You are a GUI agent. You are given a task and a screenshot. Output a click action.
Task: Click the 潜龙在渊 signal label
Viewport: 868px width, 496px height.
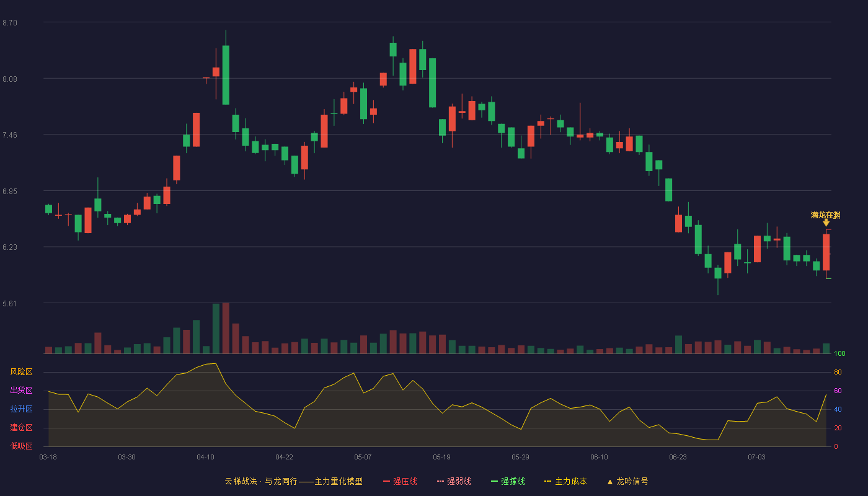826,215
